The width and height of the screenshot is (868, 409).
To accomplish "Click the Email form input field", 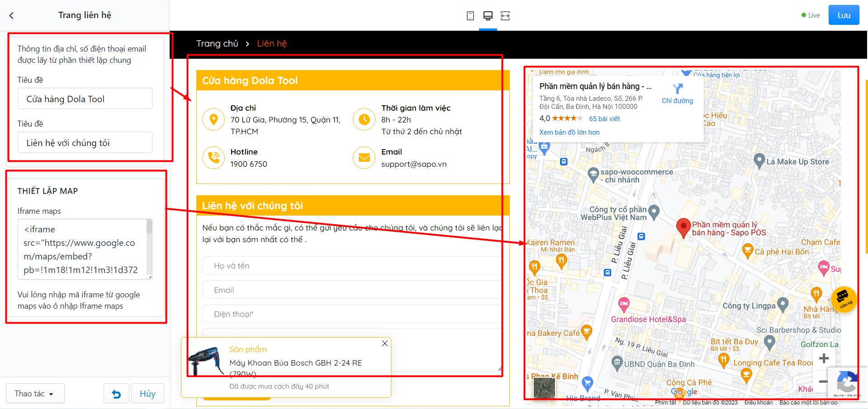I will coord(352,290).
